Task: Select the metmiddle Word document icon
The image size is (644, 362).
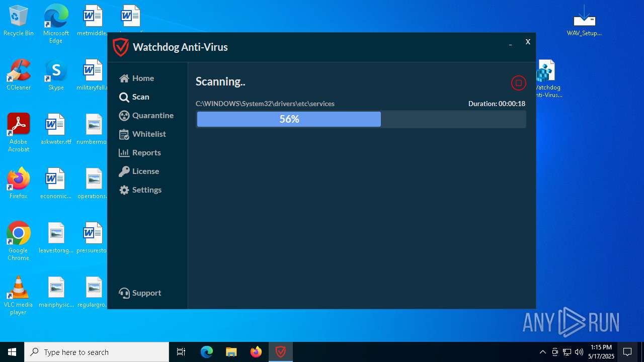Action: [93, 21]
